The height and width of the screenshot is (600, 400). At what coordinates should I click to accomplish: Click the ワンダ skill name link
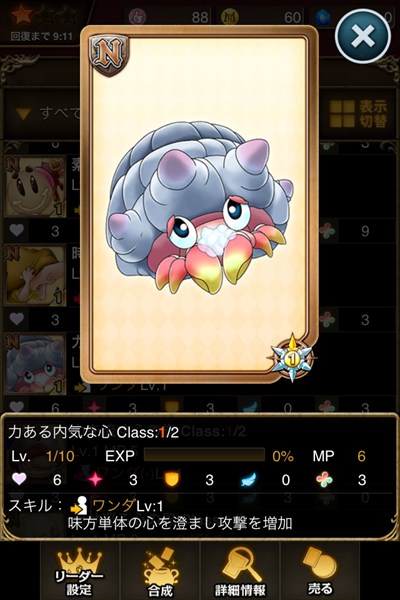click(x=114, y=506)
